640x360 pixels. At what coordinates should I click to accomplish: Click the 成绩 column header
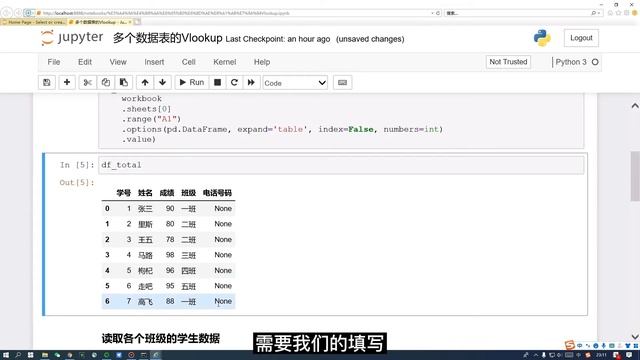tap(167, 193)
